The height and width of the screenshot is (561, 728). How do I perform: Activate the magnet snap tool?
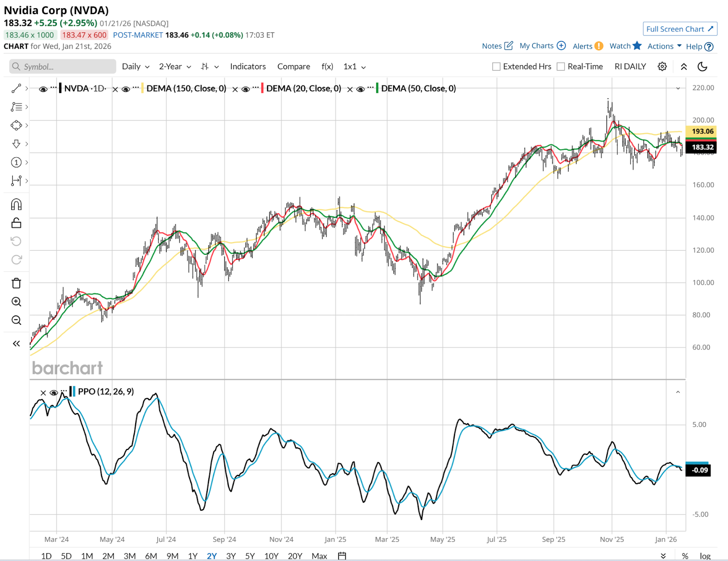pos(16,205)
